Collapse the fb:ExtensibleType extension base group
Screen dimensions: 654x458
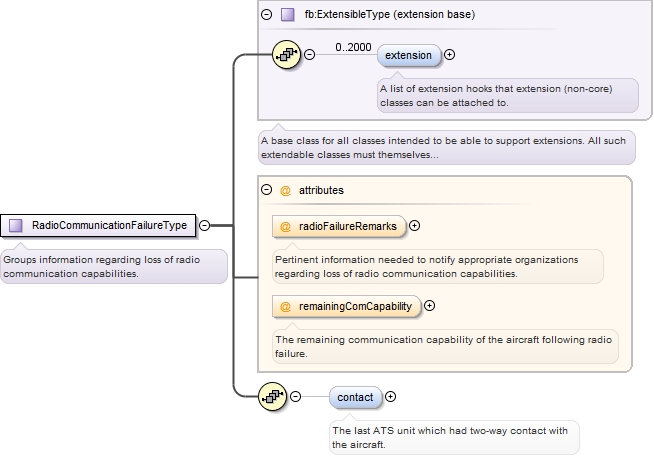point(266,15)
